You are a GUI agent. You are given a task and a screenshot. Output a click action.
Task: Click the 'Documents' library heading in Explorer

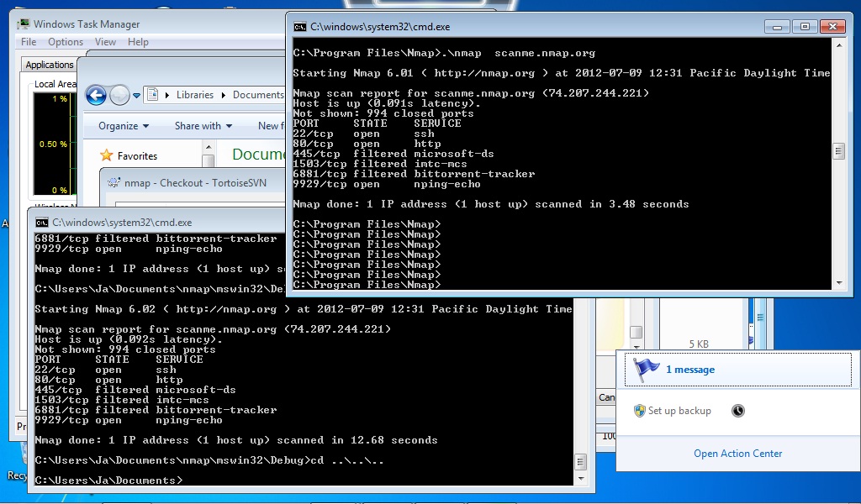[x=258, y=154]
